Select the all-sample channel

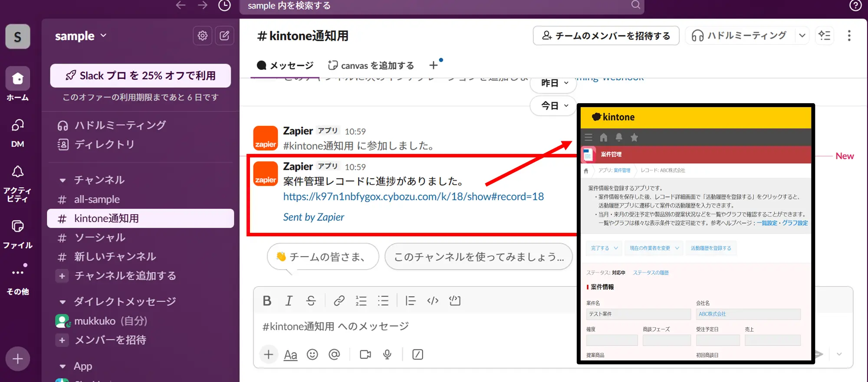(97, 199)
